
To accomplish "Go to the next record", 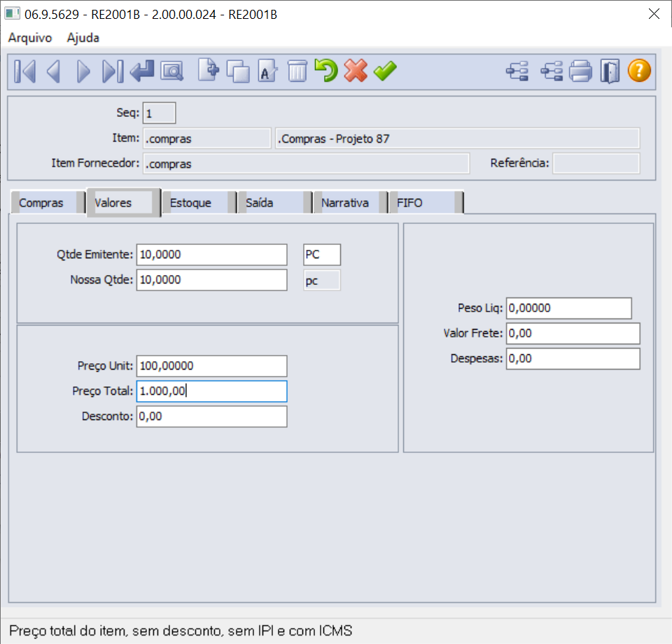I will tap(83, 71).
